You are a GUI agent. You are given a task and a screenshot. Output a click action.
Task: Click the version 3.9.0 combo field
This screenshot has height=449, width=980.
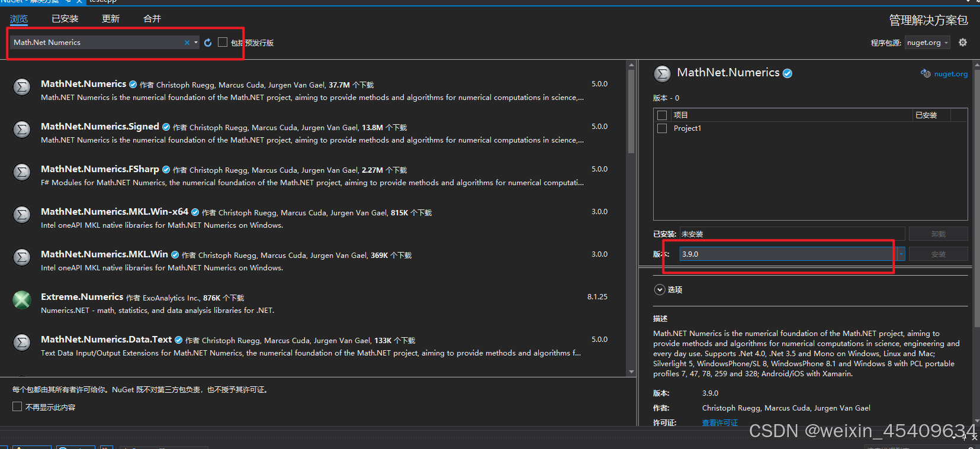click(x=788, y=254)
